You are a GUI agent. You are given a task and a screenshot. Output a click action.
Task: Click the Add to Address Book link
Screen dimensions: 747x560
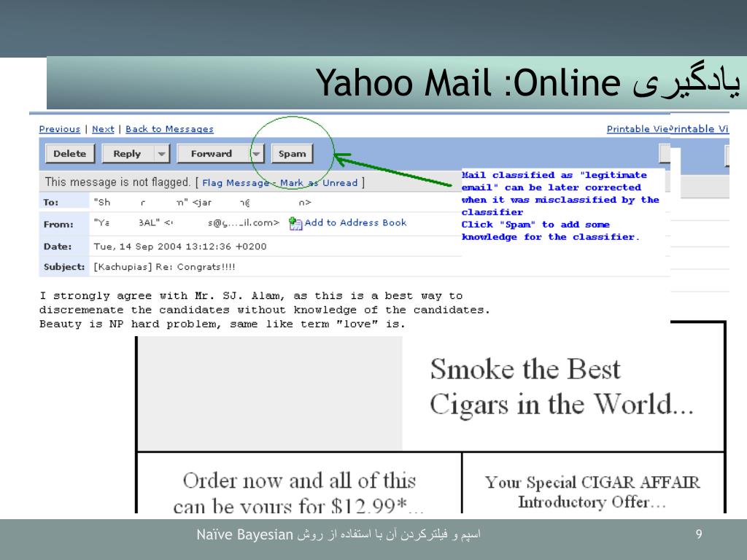pyautogui.click(x=355, y=222)
